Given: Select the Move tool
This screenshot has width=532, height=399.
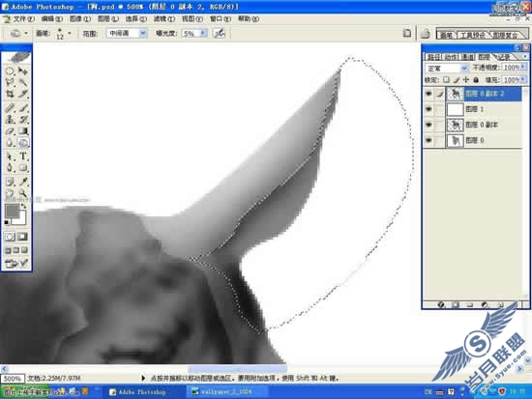Looking at the screenshot, I should click(x=23, y=71).
